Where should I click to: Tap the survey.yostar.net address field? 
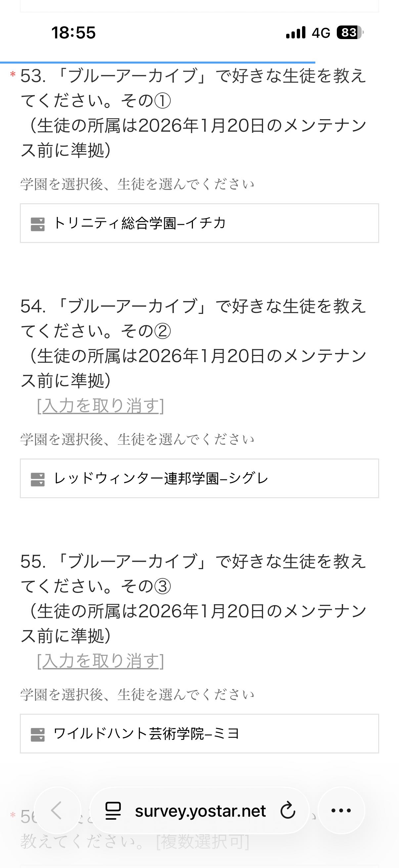coord(200,811)
